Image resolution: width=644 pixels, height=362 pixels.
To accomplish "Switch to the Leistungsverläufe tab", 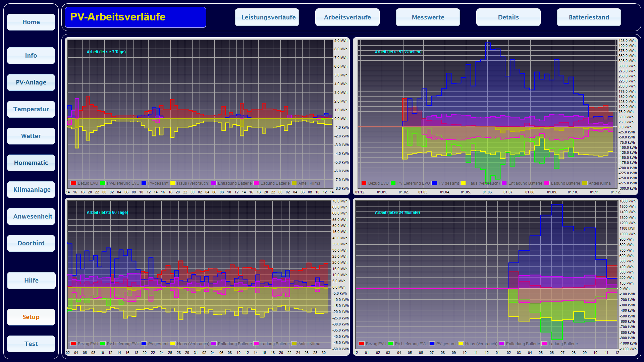I will point(267,17).
